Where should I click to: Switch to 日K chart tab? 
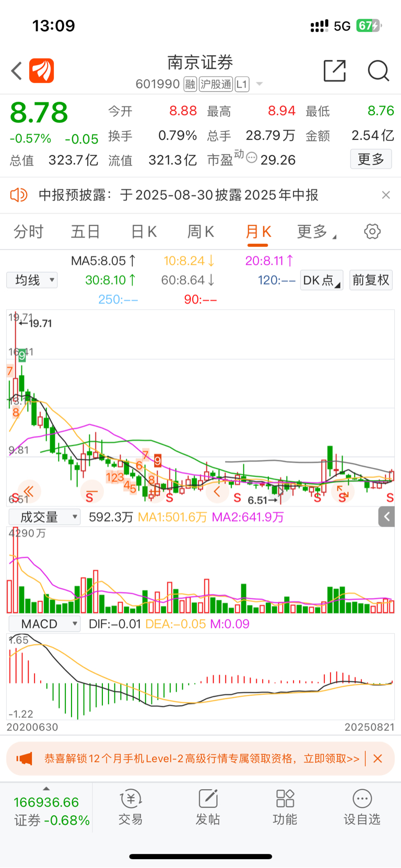[144, 231]
